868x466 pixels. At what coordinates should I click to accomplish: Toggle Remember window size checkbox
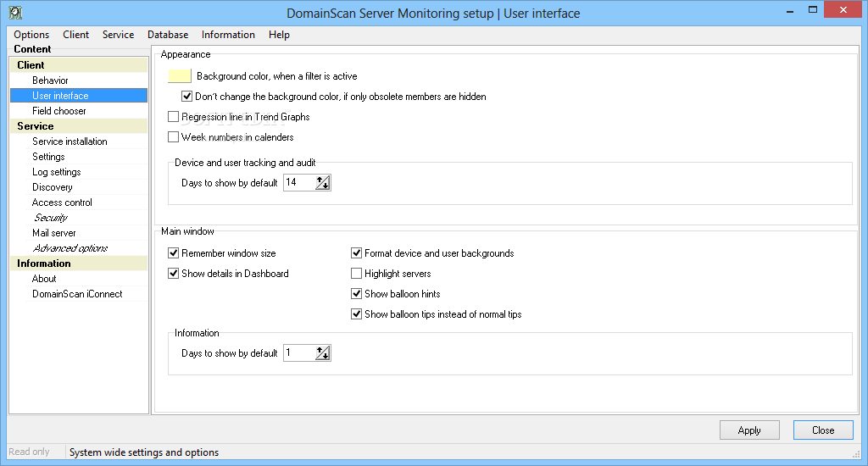click(x=173, y=253)
